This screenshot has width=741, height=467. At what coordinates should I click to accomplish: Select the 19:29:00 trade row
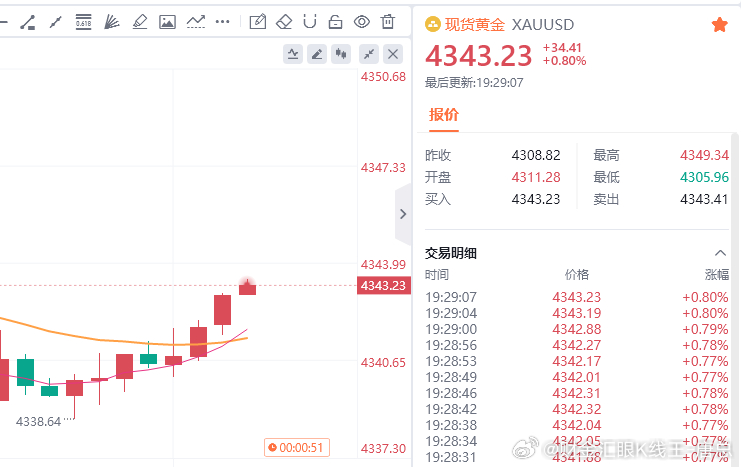pos(577,329)
